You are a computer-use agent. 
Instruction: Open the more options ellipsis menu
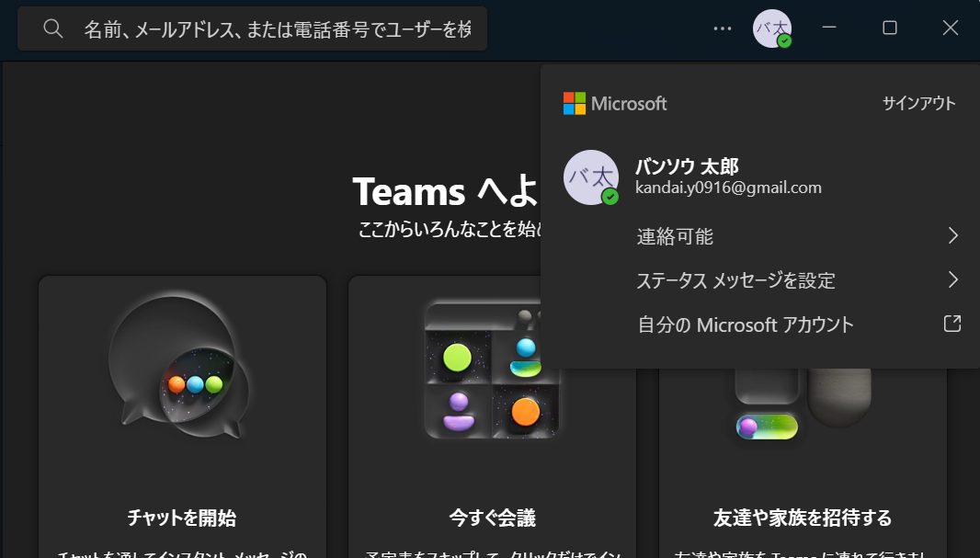click(723, 28)
